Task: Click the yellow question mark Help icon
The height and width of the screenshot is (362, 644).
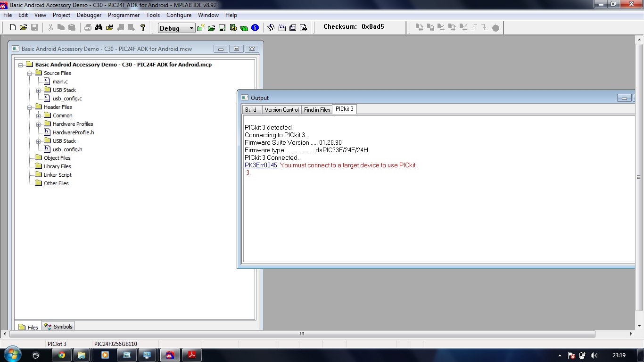Action: click(x=143, y=27)
